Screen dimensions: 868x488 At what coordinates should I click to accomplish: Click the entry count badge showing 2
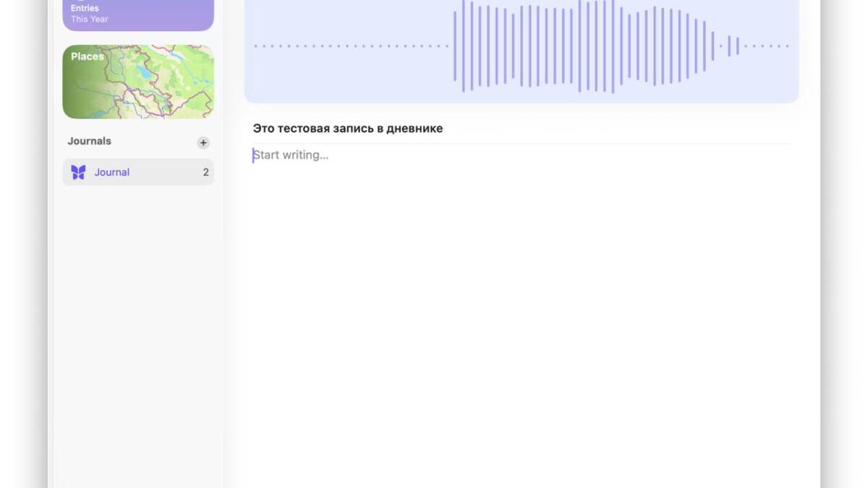(x=205, y=172)
